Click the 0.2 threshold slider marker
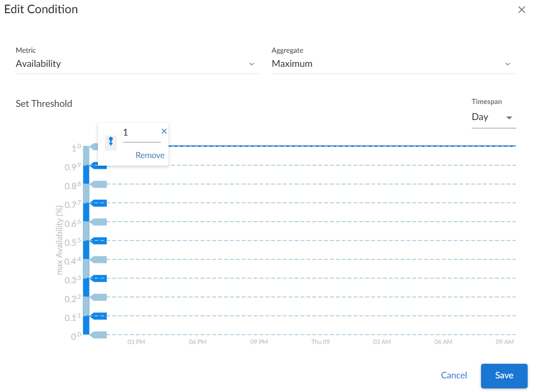This screenshot has height=392, width=538. [x=99, y=297]
